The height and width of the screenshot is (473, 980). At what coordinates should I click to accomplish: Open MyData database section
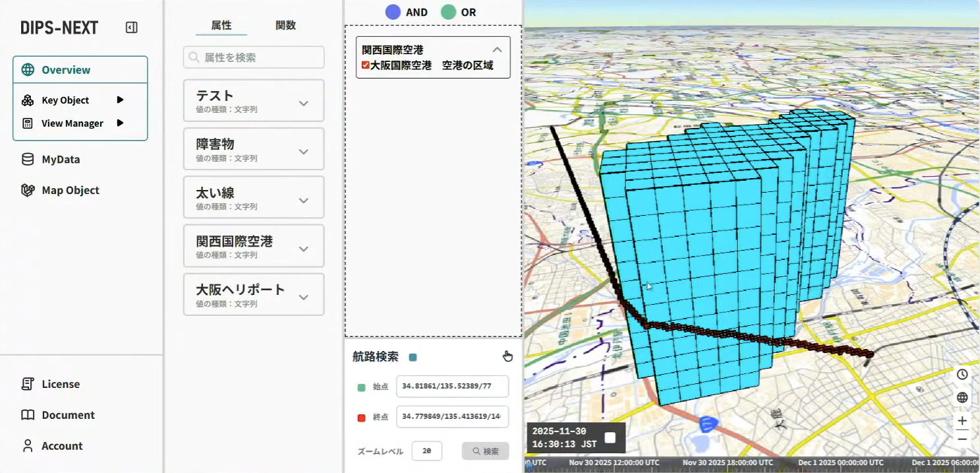coord(61,159)
